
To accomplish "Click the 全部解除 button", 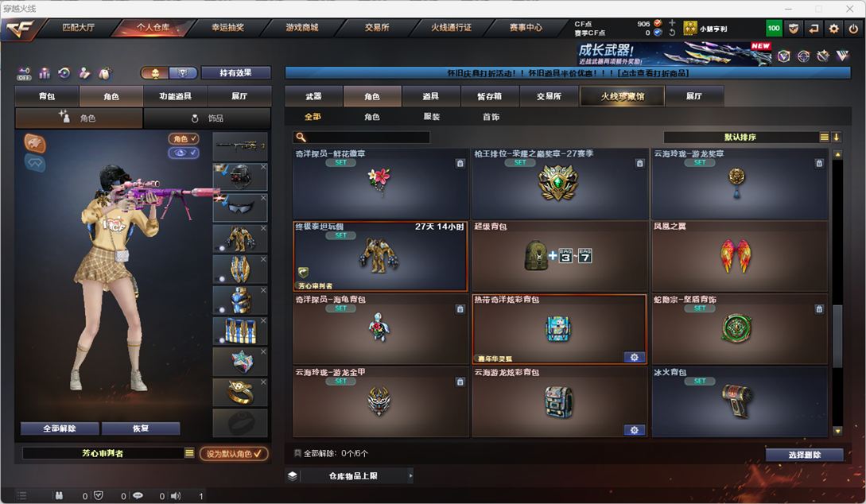I will pos(60,428).
